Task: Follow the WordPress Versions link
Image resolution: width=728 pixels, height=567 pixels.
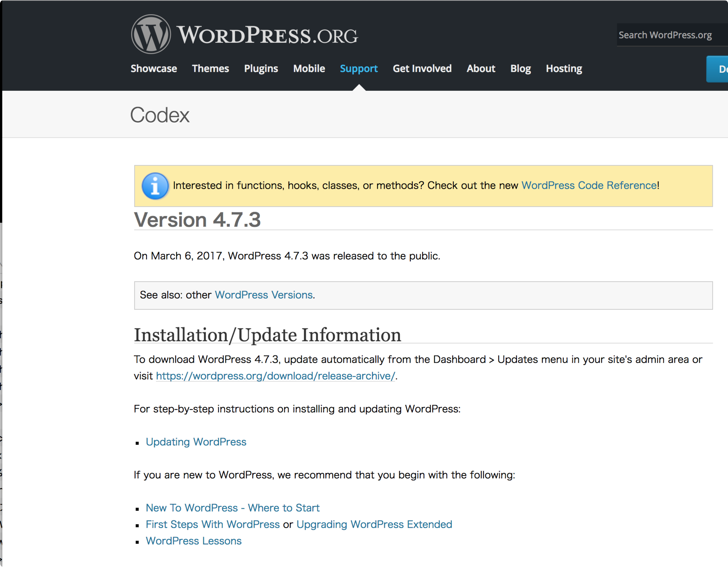Action: pos(263,295)
